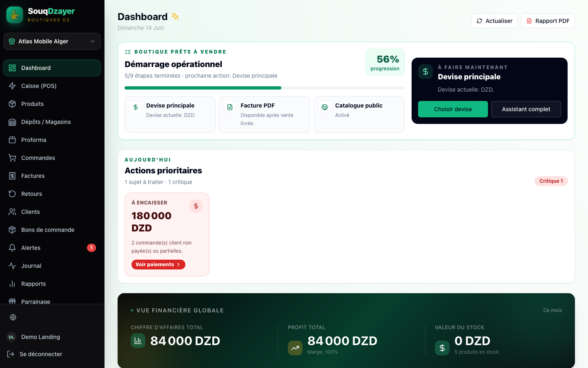Screen dimensions: 588x368
Task: Click the 'Marge: 100%' text
Action: 323,352
